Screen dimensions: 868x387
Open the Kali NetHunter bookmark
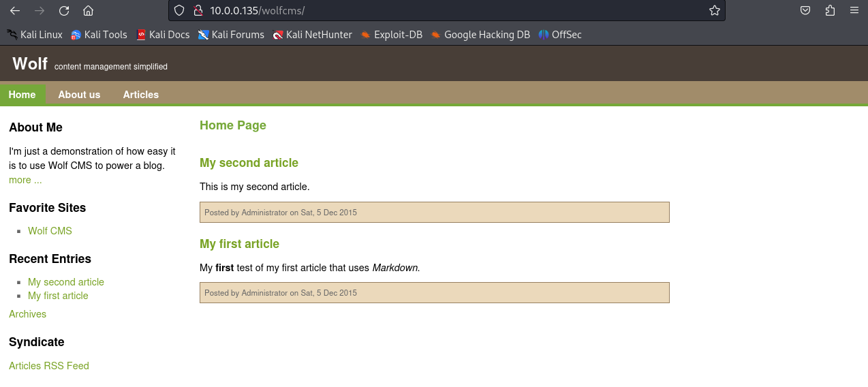click(x=312, y=34)
